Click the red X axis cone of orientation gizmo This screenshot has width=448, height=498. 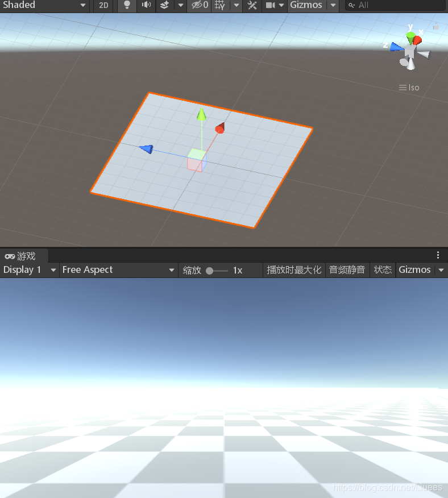coord(417,40)
